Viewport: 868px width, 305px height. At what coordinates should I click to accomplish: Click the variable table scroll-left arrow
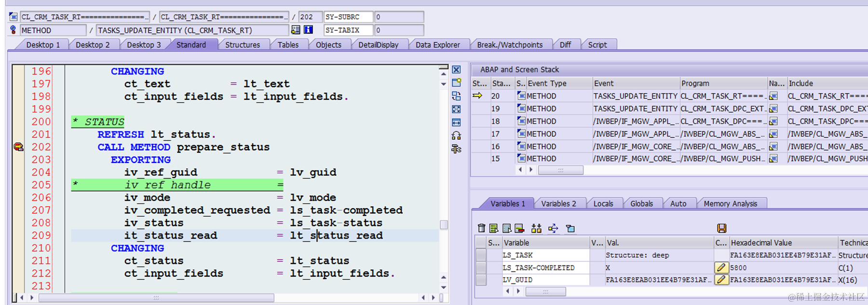(507, 291)
